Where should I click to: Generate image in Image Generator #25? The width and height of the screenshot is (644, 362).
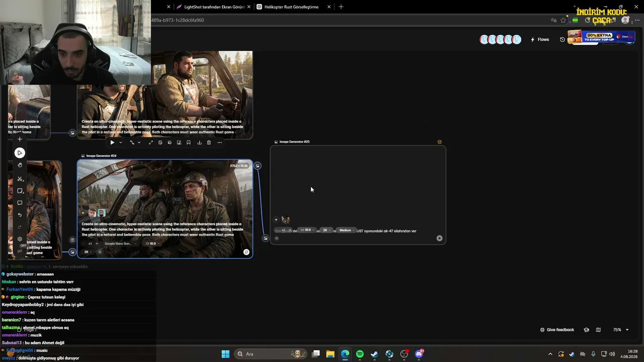(x=439, y=238)
